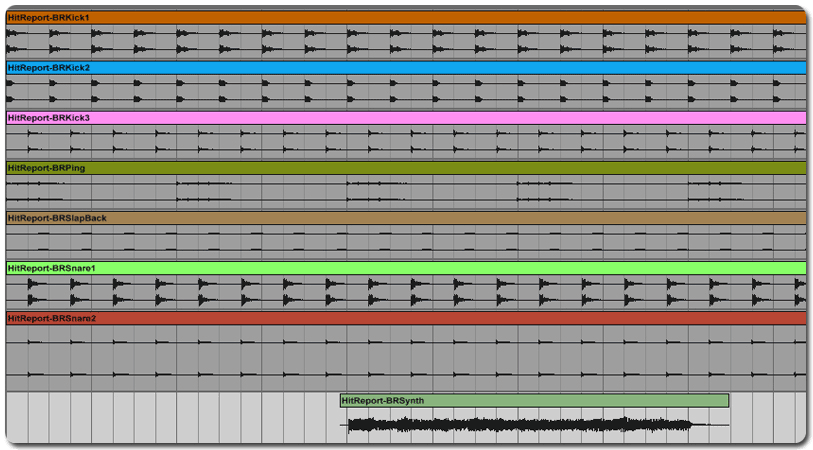Click the middle of the BRSynth waveform
813x450 pixels.
[520, 425]
